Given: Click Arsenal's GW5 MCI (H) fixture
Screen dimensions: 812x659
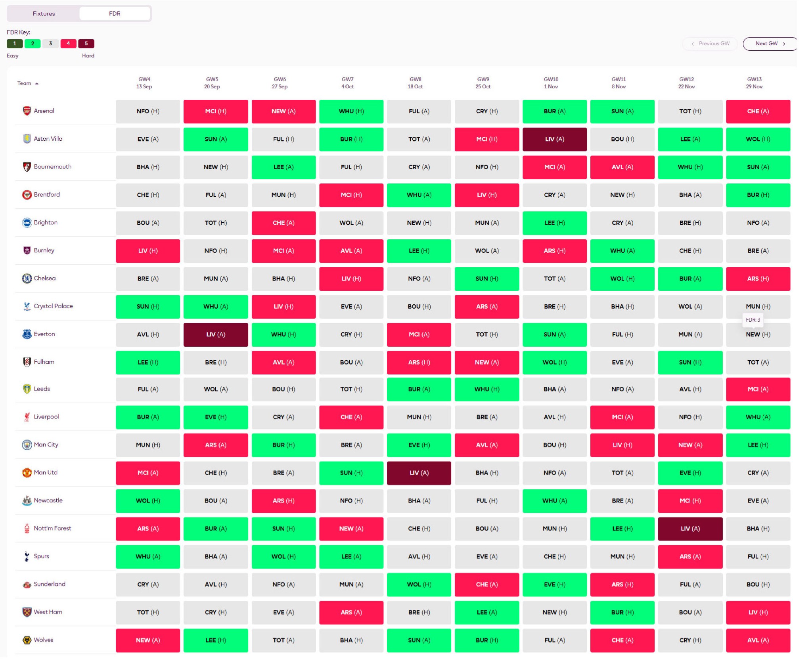Looking at the screenshot, I should coord(216,111).
